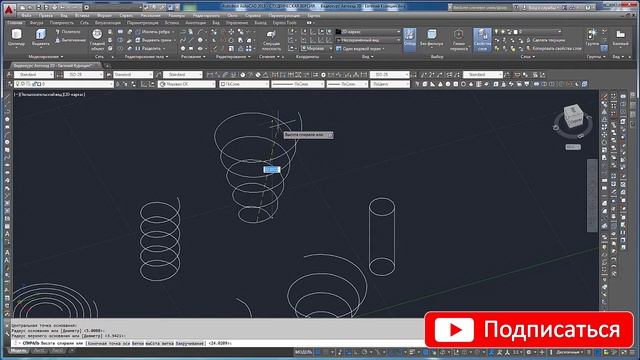Screen dimensions: 640x360
Task: Click the layer color swatch in ribbon layer list
Action: tap(515, 31)
